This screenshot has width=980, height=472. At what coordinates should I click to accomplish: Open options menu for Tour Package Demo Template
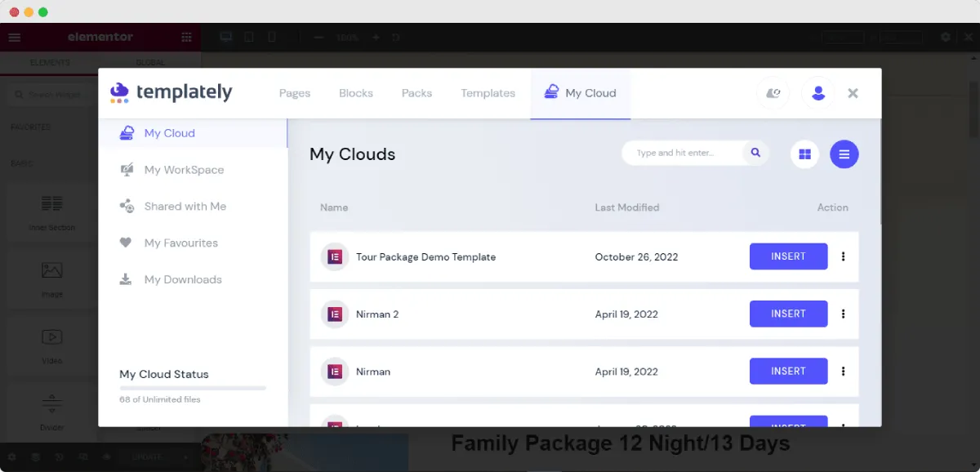tap(843, 256)
